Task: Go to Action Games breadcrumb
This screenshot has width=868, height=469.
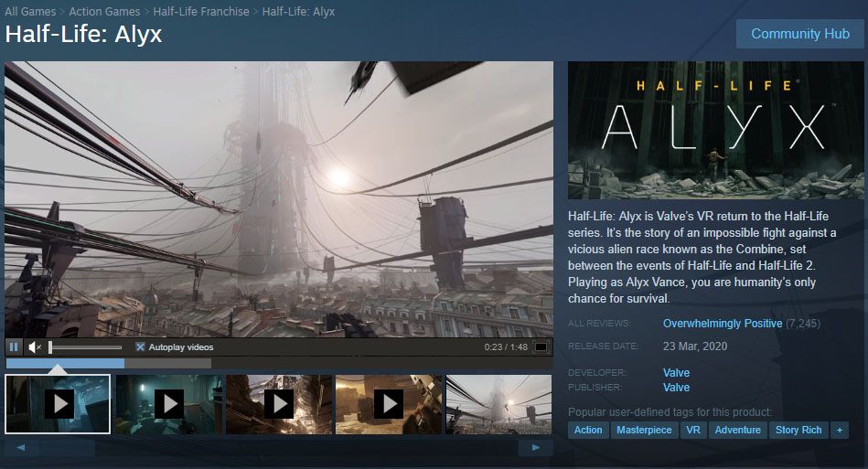Action: [104, 12]
